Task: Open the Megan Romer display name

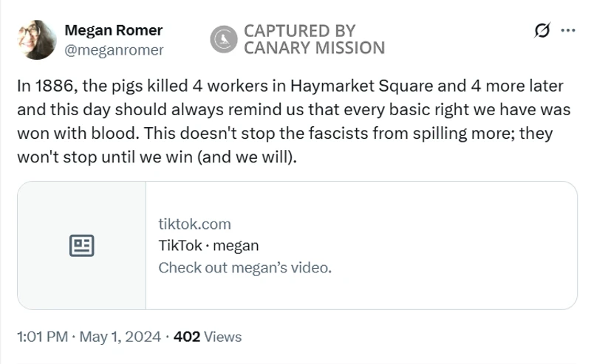Action: [114, 30]
